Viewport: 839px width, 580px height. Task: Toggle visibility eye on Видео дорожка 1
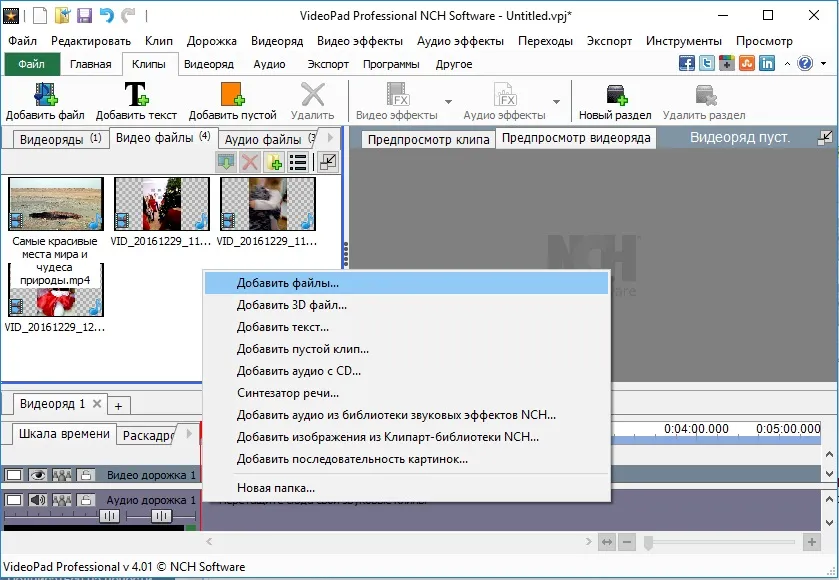click(x=37, y=475)
